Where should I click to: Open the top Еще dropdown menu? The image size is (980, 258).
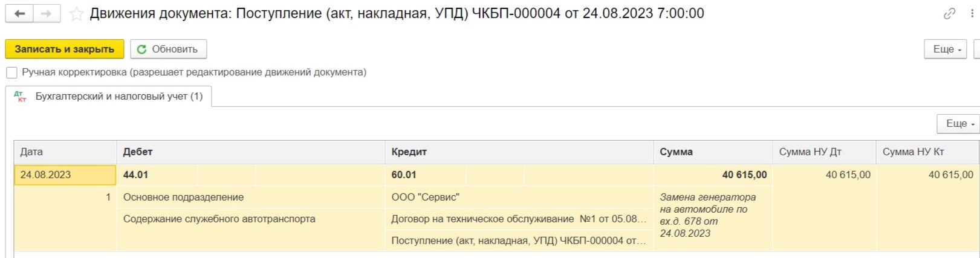(945, 50)
